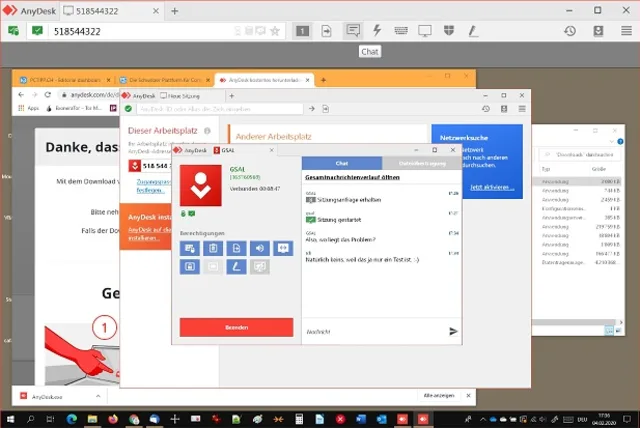Select the GSAL tab in incoming session window

[243, 150]
